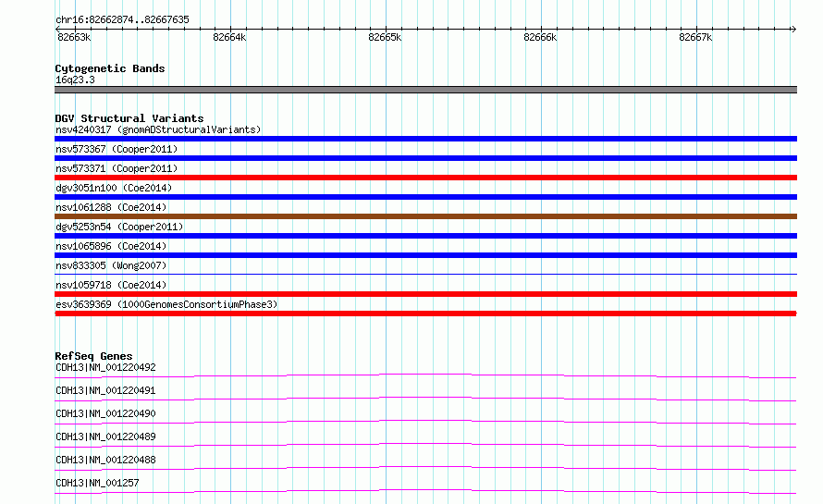Open transcript label CDH13|NM_001220489
Image resolution: width=823 pixels, height=504 pixels.
(105, 436)
